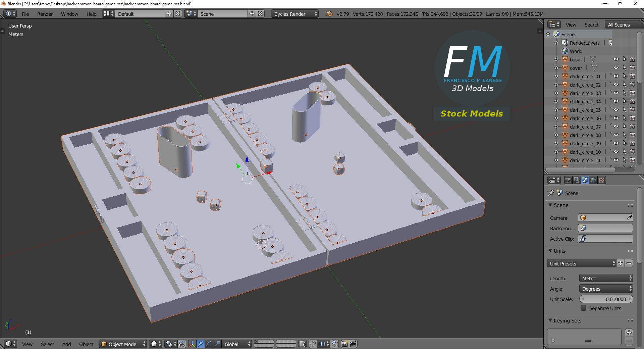This screenshot has width=644, height=349.
Task: Click the 3D manipulator toggle icon
Action: pos(192,344)
